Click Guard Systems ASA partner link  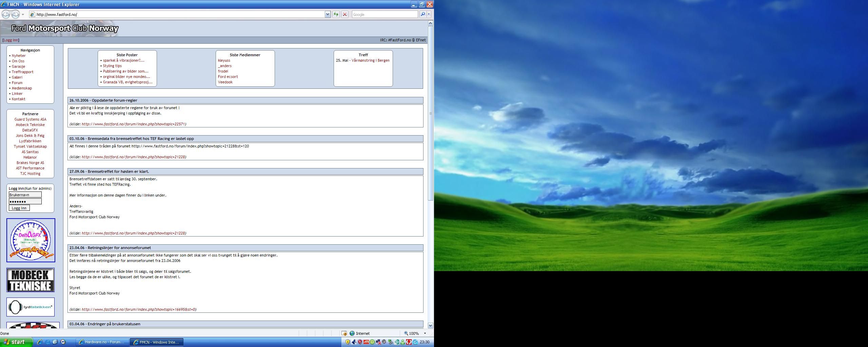[x=30, y=119]
